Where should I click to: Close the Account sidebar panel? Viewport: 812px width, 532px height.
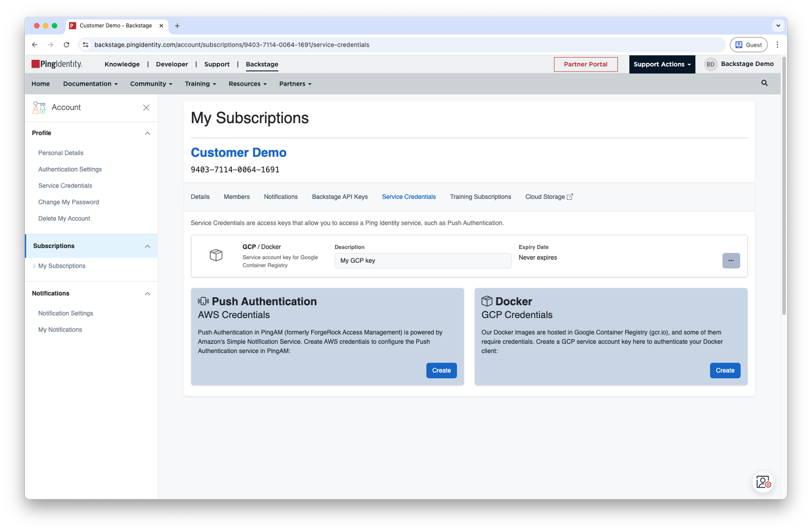click(x=146, y=108)
